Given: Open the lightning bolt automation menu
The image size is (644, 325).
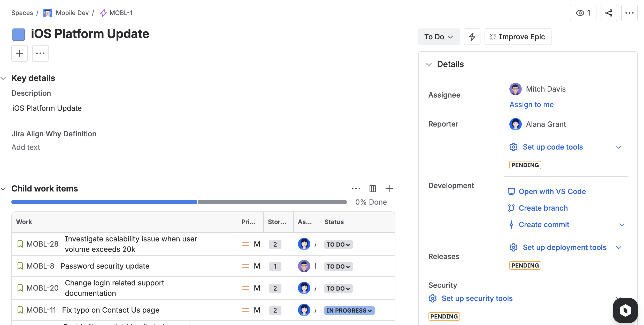Looking at the screenshot, I should (x=472, y=37).
